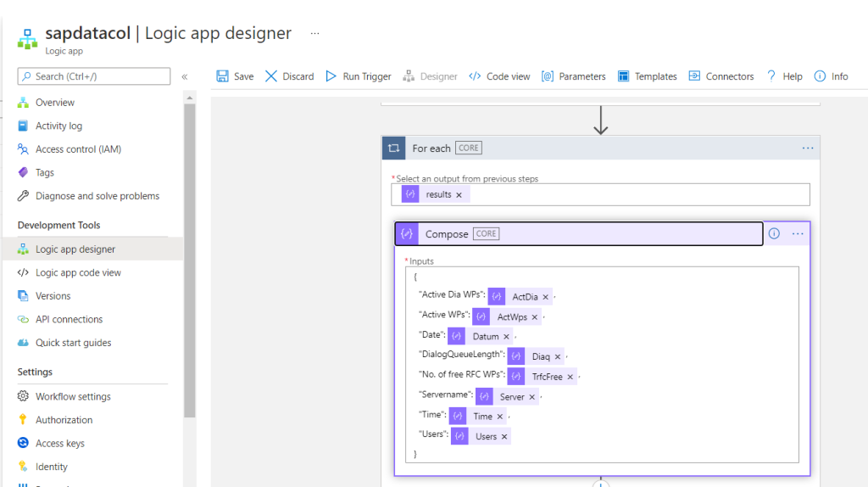Click the Save toolbar button
Screen dimensions: 868x487
(x=235, y=76)
